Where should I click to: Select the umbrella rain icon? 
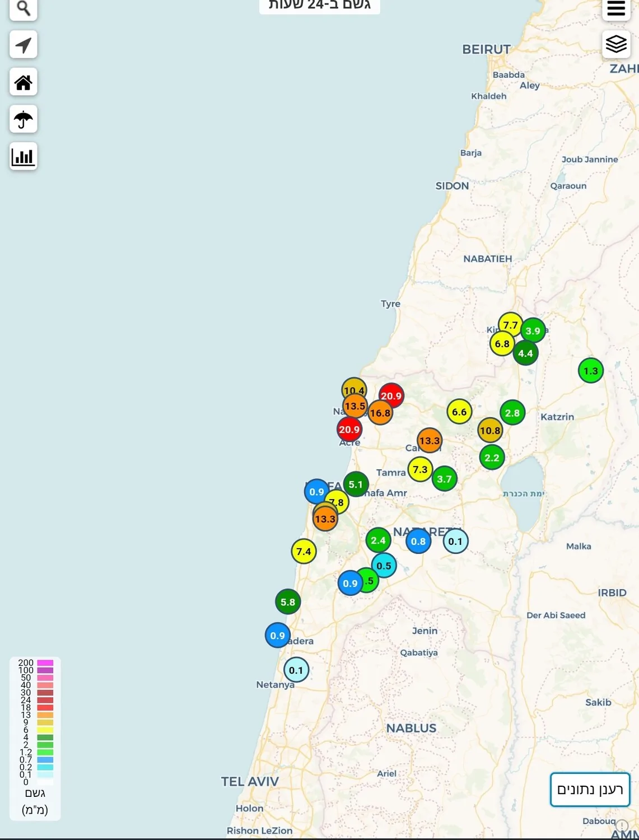click(24, 119)
